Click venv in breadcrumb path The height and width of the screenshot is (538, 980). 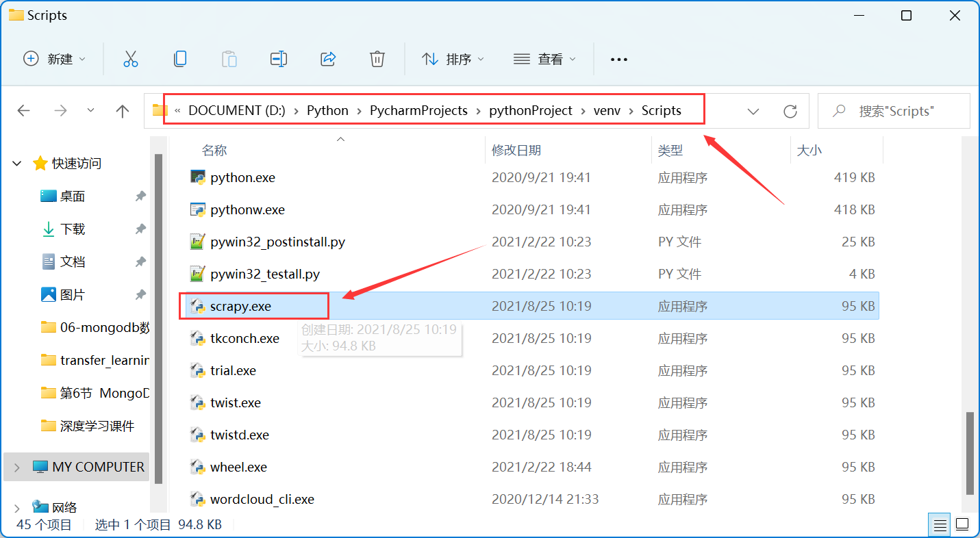(607, 111)
